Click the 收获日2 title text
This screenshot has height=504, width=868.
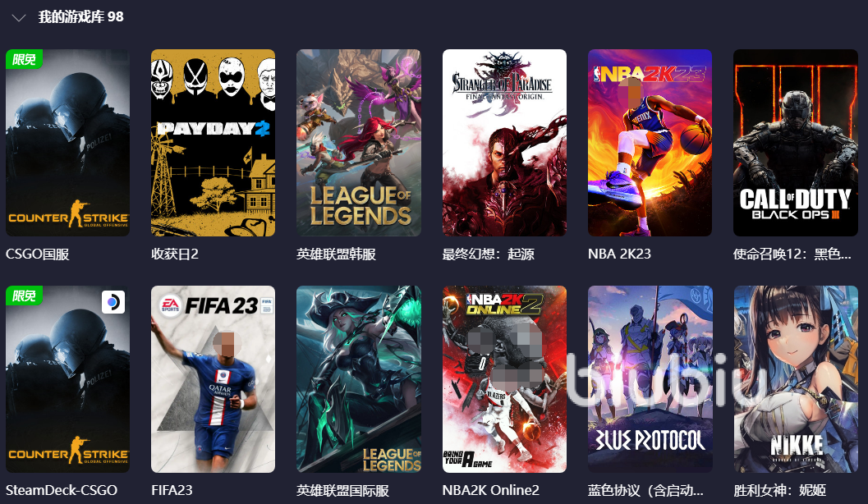[x=175, y=254]
